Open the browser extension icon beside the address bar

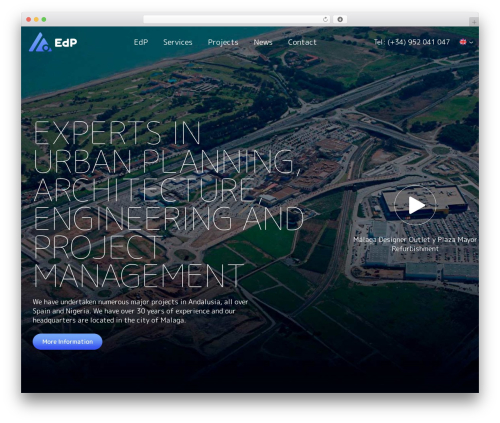tap(340, 19)
